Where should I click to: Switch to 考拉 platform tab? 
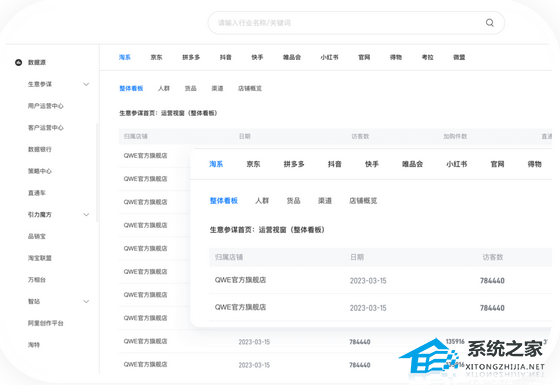point(428,57)
